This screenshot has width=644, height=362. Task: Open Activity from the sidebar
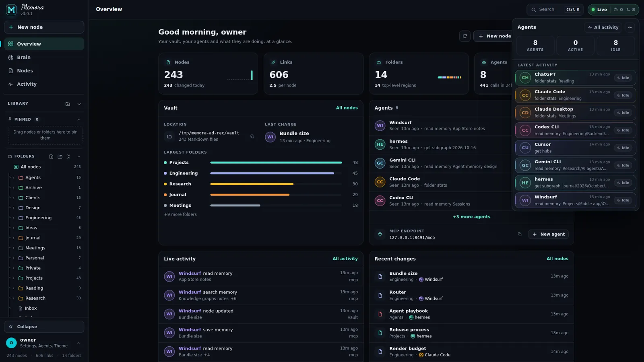point(44,84)
